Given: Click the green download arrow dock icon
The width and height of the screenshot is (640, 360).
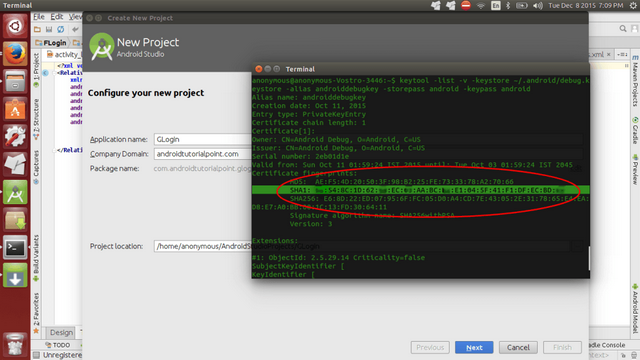Looking at the screenshot, I should [15, 275].
